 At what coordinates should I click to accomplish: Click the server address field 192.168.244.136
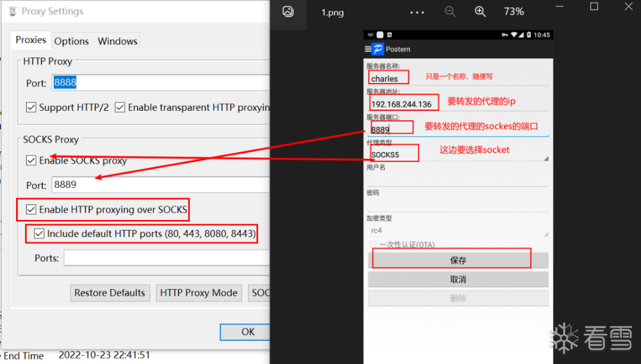pyautogui.click(x=458, y=104)
